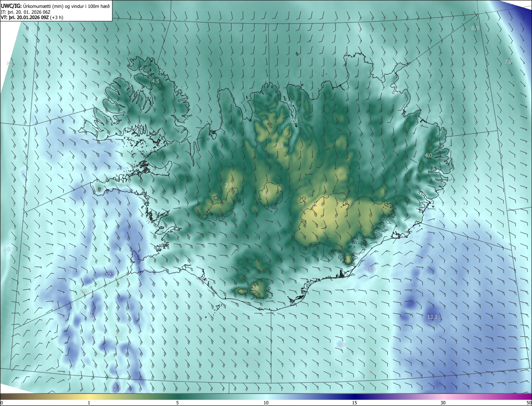532x406 pixels.
Task: Click the 7.0 value near the right edge
Action: 508,62
